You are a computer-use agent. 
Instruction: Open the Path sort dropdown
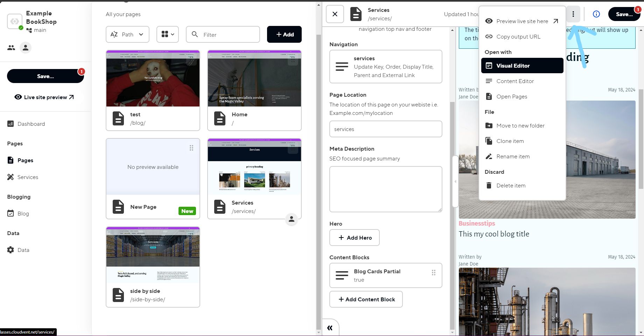click(127, 34)
